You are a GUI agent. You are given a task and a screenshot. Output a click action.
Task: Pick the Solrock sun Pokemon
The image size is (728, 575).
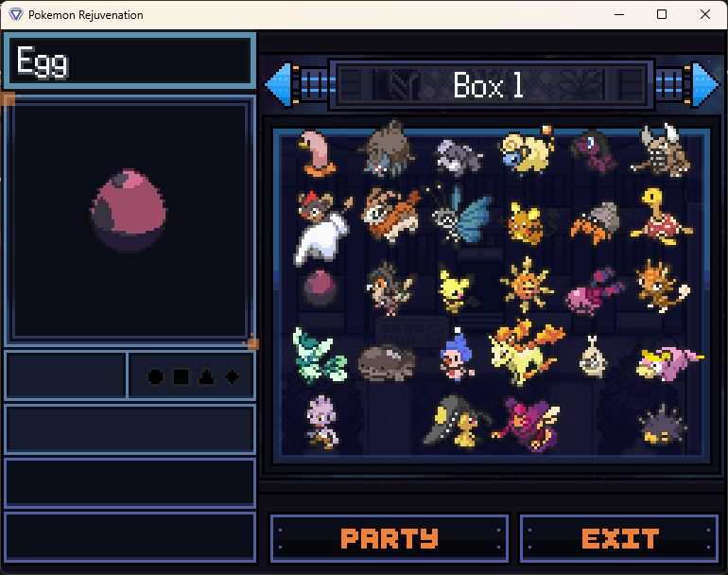point(527,285)
